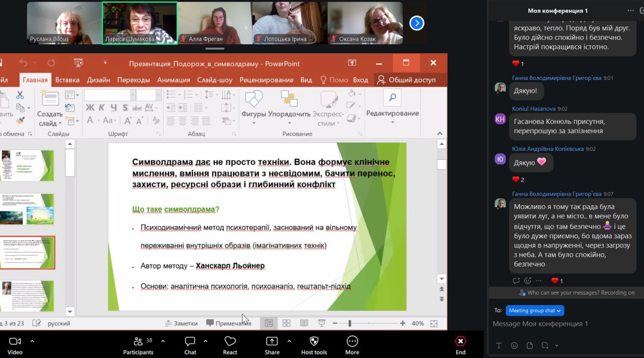
Task: Expand the Participants options chevron
Action: tap(163, 341)
